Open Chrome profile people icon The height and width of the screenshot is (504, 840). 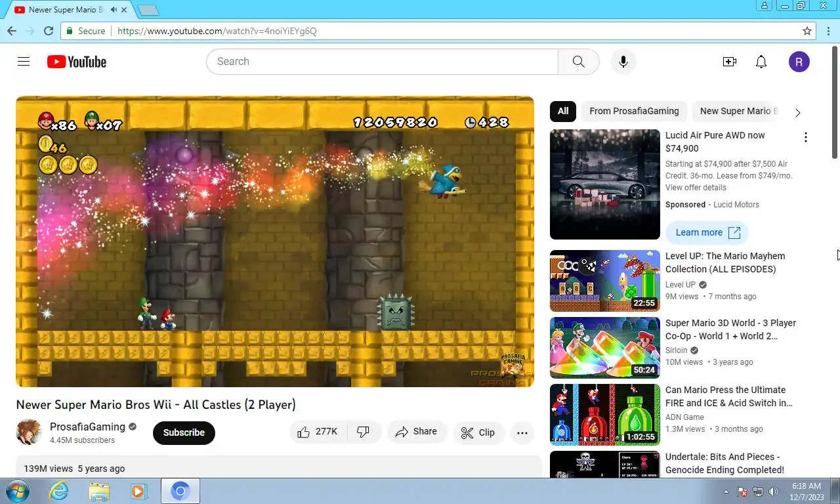[765, 5]
